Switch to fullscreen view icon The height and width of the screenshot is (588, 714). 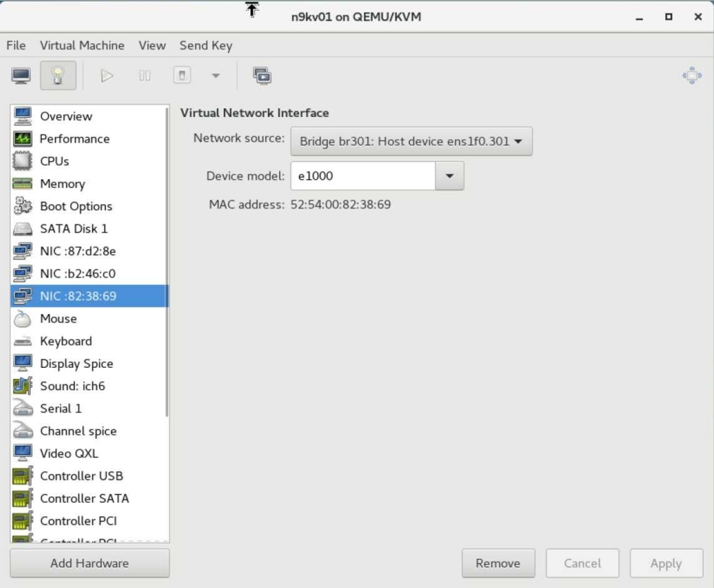[692, 75]
